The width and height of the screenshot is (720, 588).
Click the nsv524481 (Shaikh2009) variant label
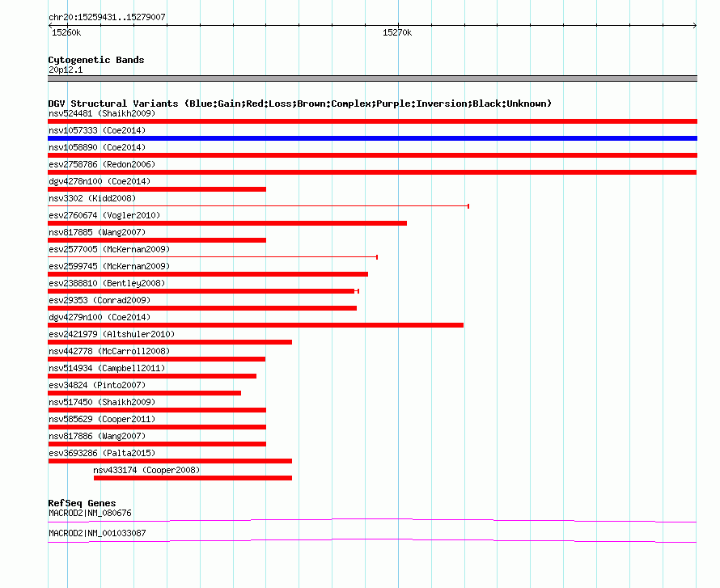102,113
